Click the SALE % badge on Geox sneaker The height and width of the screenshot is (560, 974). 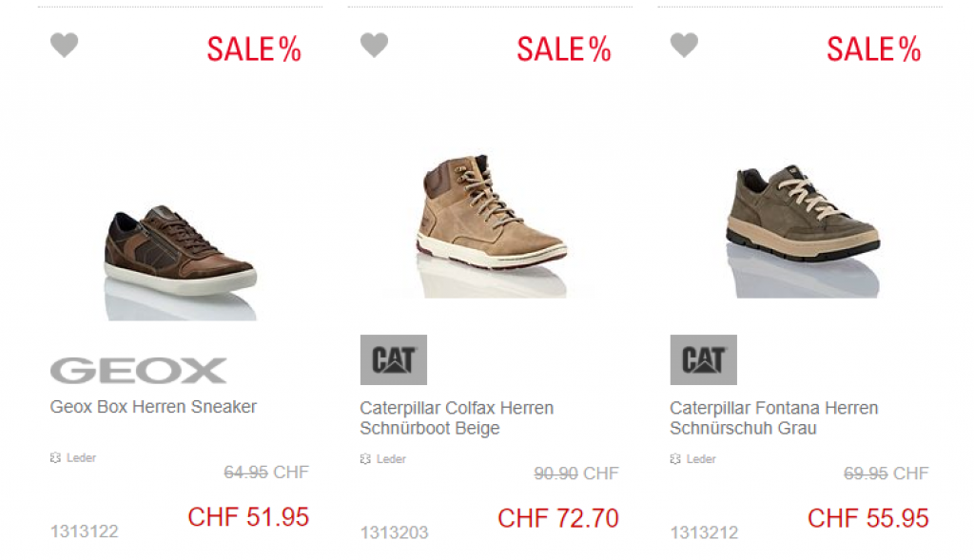click(x=254, y=48)
